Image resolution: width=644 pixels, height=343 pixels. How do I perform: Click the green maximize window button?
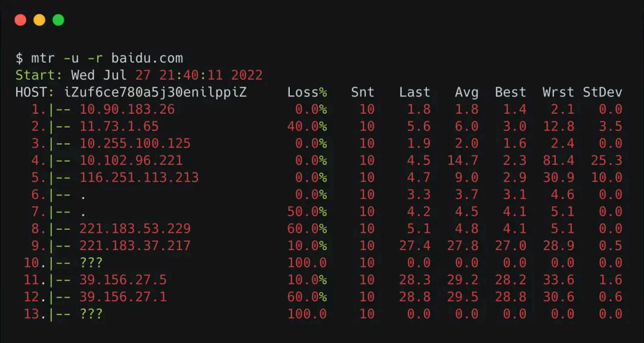pos(58,20)
